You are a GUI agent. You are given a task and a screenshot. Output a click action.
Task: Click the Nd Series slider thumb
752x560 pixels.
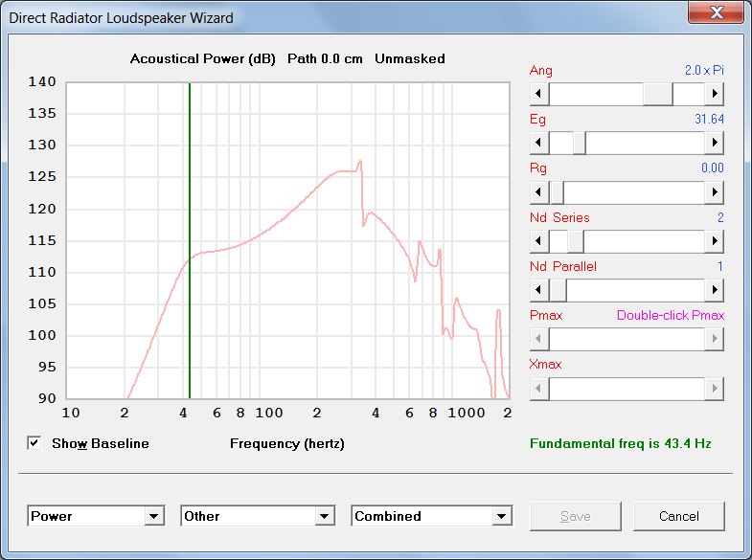point(576,241)
